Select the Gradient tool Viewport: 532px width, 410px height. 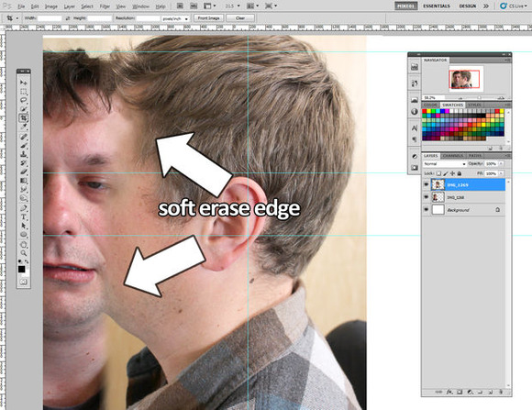[x=24, y=181]
